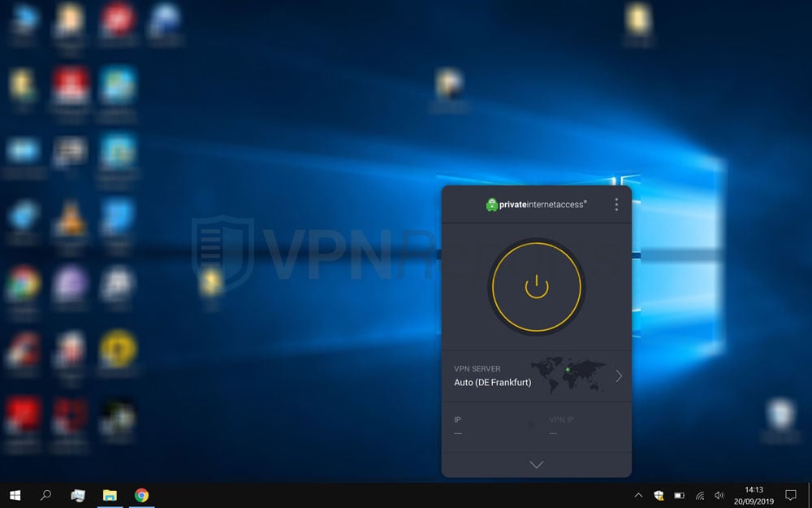Select the Auto (DE Frankfurt) server text
The image size is (812, 508).
(492, 382)
